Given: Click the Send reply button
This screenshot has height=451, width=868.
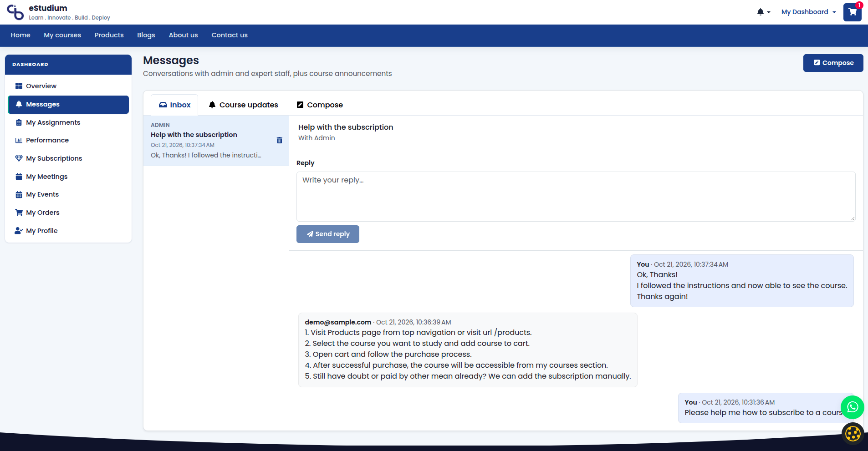Looking at the screenshot, I should pos(328,234).
